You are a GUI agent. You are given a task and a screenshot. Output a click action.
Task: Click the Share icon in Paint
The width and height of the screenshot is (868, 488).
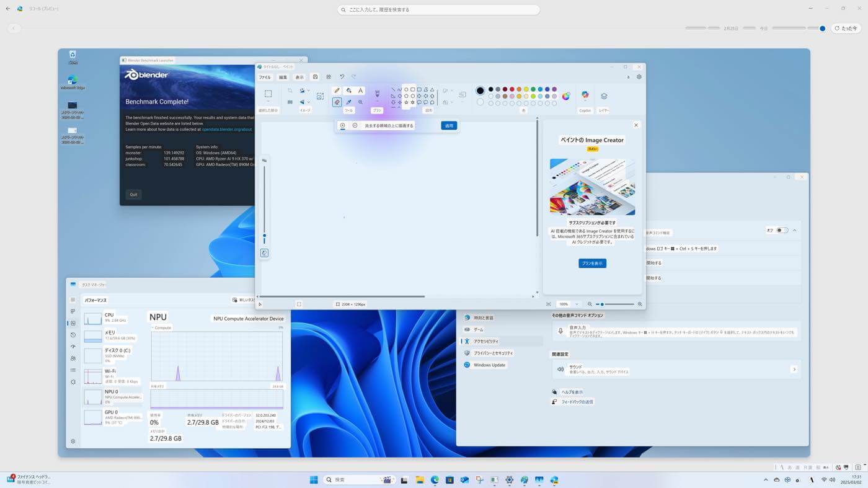[329, 77]
